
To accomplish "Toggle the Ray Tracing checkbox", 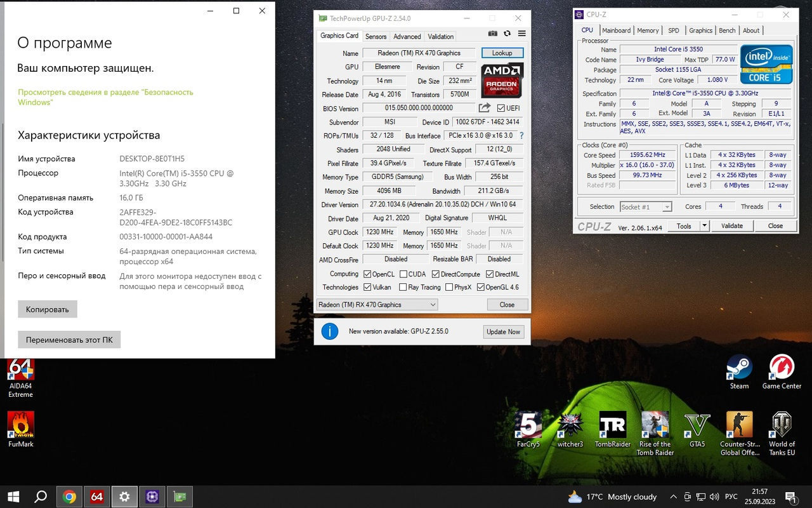I will pos(403,287).
